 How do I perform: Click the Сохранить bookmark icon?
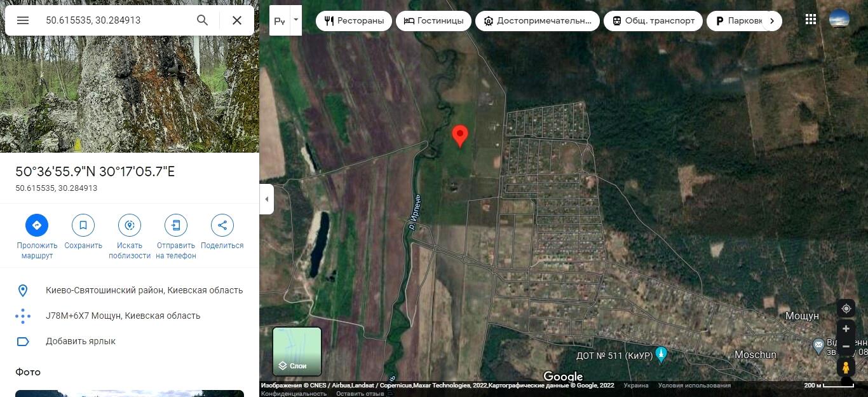pyautogui.click(x=83, y=225)
